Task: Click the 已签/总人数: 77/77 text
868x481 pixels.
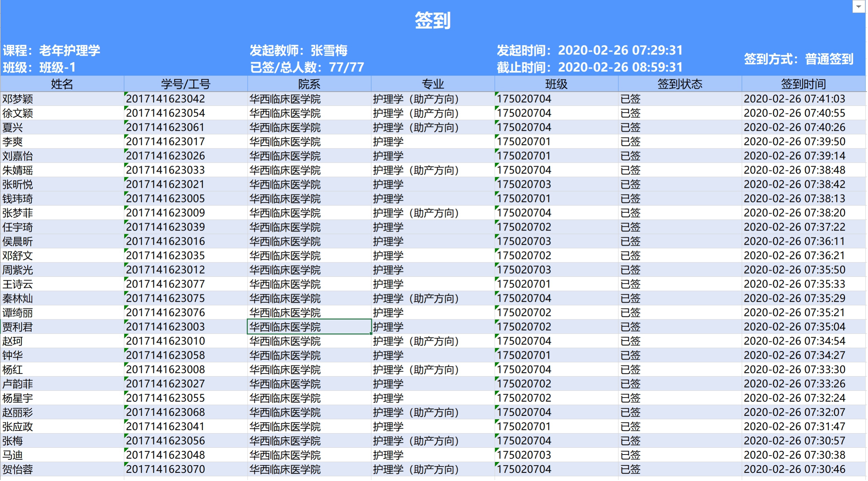Action: point(307,67)
